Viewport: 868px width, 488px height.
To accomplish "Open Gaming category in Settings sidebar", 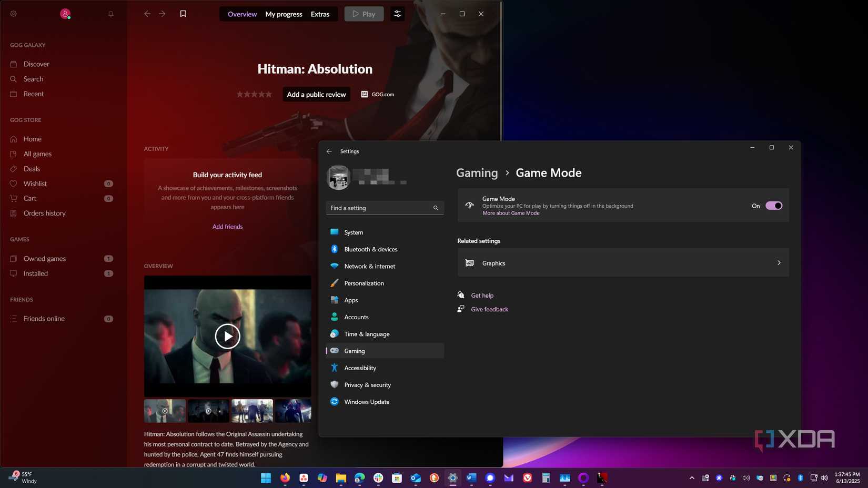I will tap(385, 351).
